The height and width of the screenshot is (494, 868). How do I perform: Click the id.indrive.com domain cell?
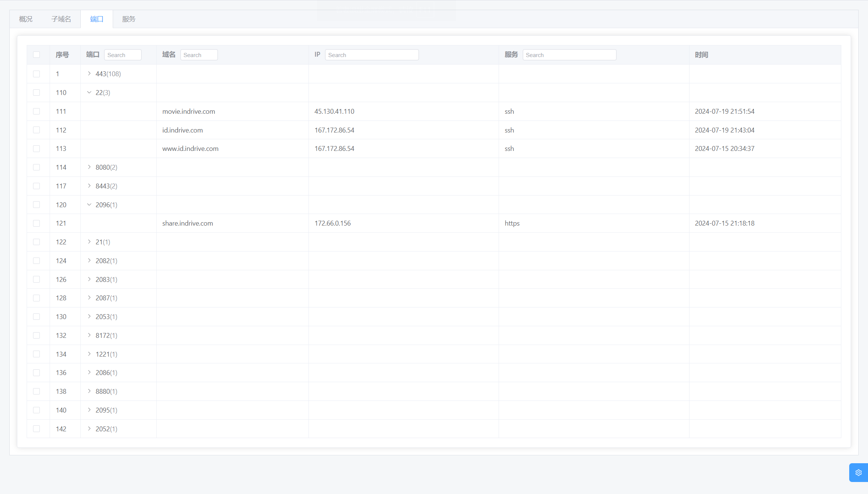pyautogui.click(x=183, y=130)
